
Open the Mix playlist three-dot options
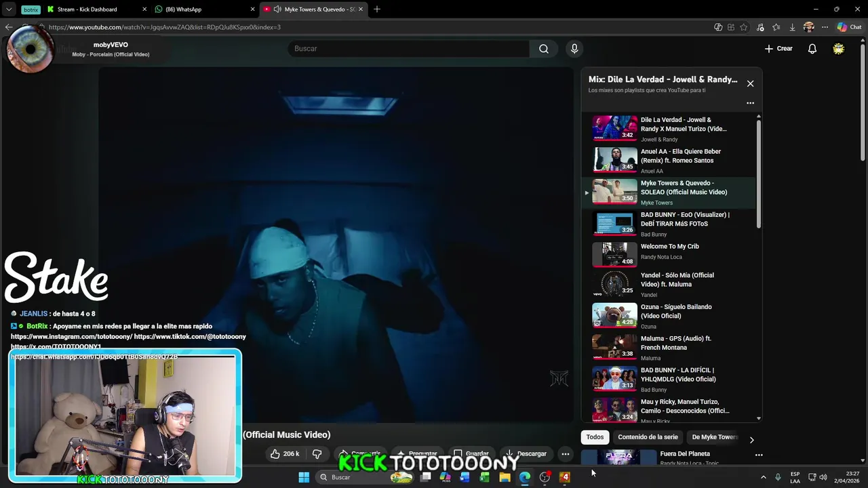tap(750, 103)
